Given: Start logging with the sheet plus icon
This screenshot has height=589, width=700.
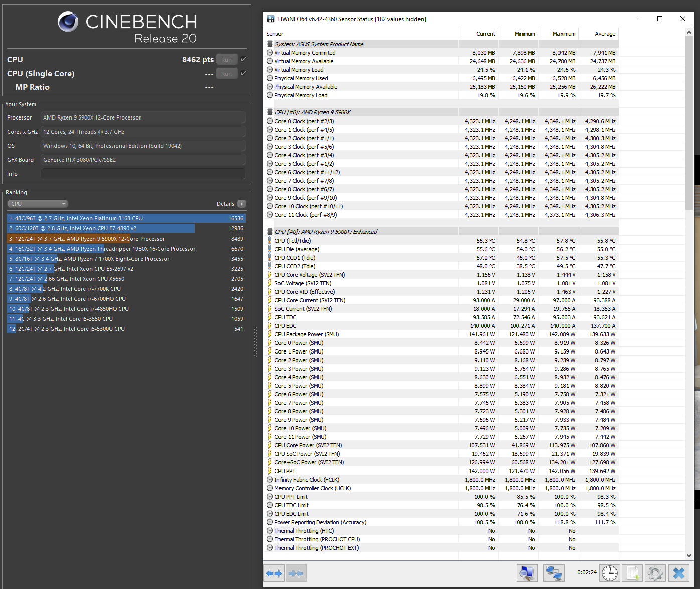Looking at the screenshot, I should [x=633, y=573].
